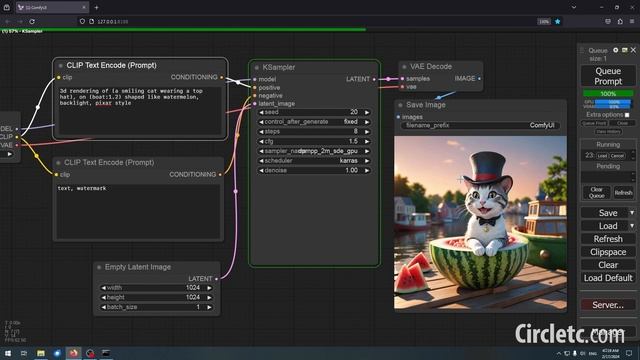Decrease KSampler steps with left arrow
Image resolution: width=640 pixels, height=360 pixels.
tap(261, 131)
